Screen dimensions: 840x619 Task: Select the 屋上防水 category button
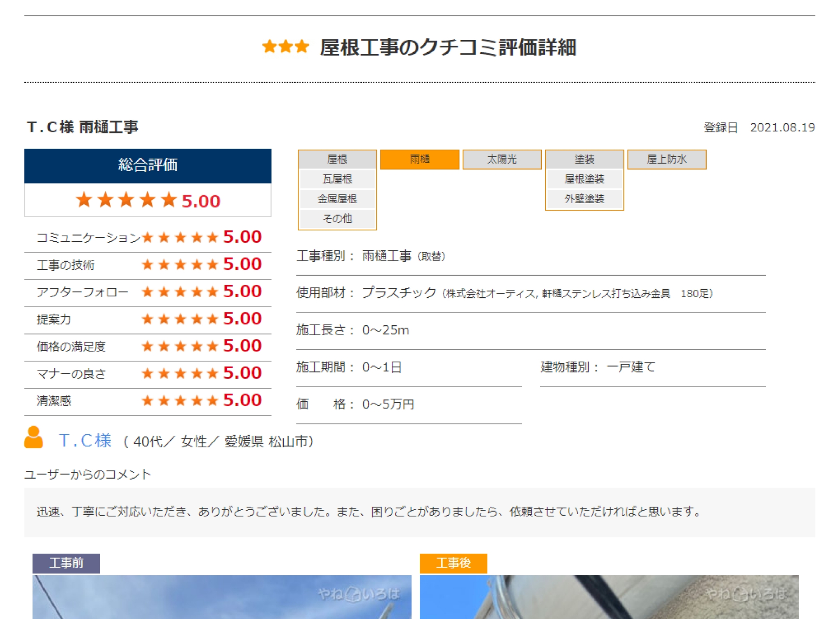(x=667, y=159)
